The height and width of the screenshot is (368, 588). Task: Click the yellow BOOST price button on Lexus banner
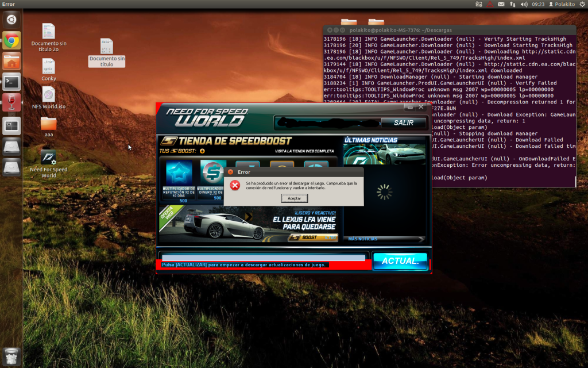pyautogui.click(x=313, y=237)
